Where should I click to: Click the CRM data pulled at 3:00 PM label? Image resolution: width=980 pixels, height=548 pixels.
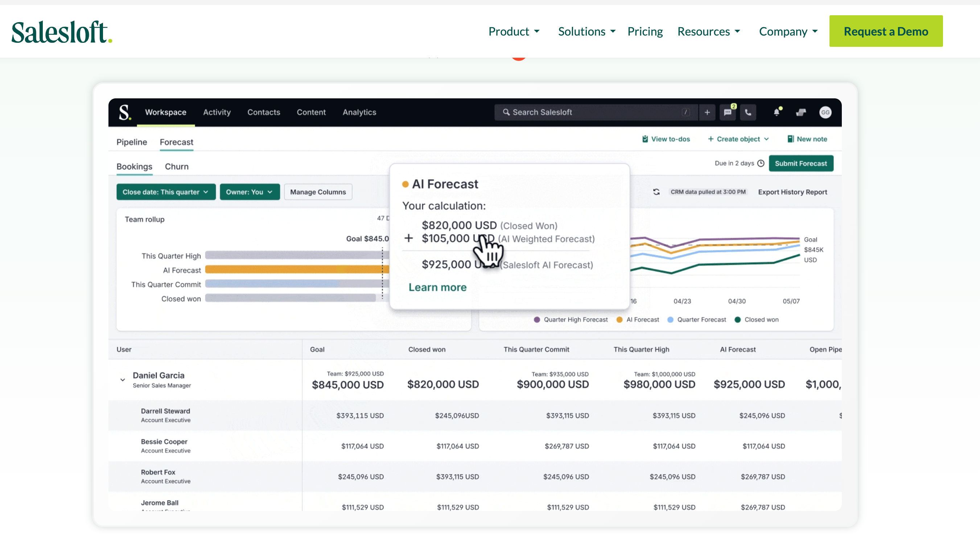point(708,192)
